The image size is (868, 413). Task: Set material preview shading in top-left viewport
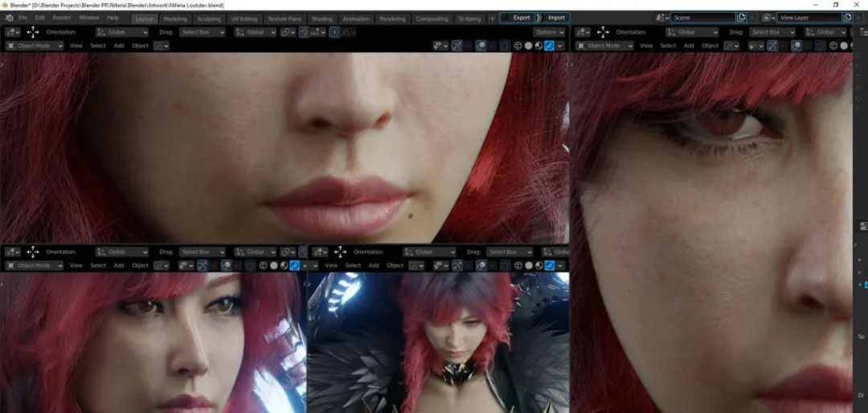[x=538, y=45]
